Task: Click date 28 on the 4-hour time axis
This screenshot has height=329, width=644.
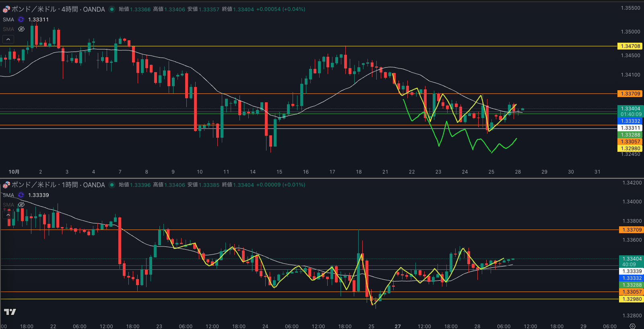Action: tap(518, 172)
